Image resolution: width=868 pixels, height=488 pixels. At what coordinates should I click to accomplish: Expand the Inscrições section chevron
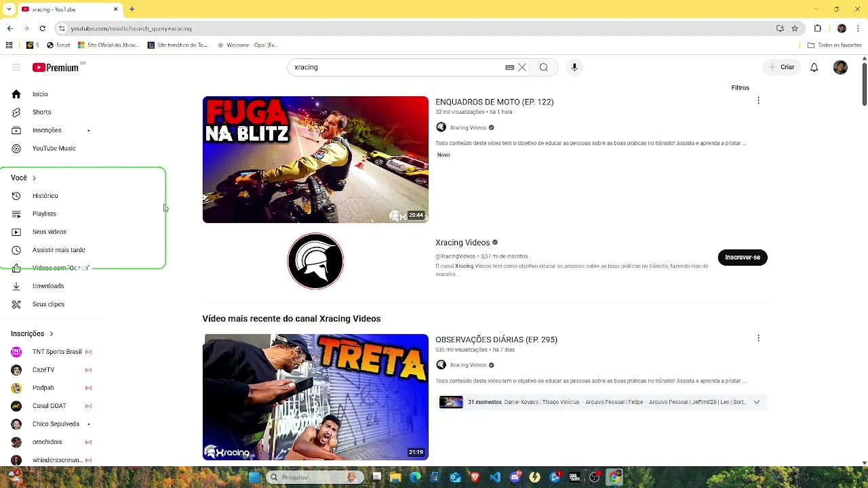(51, 333)
